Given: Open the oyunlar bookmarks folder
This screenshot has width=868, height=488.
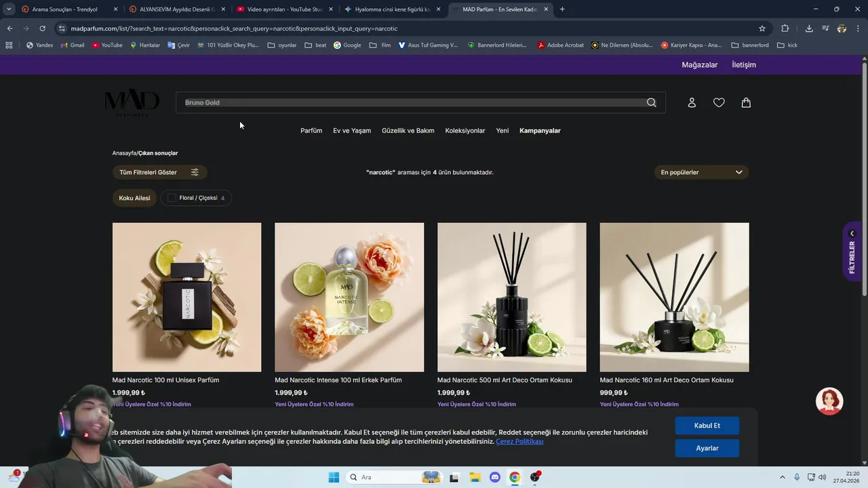Looking at the screenshot, I should pyautogui.click(x=282, y=45).
